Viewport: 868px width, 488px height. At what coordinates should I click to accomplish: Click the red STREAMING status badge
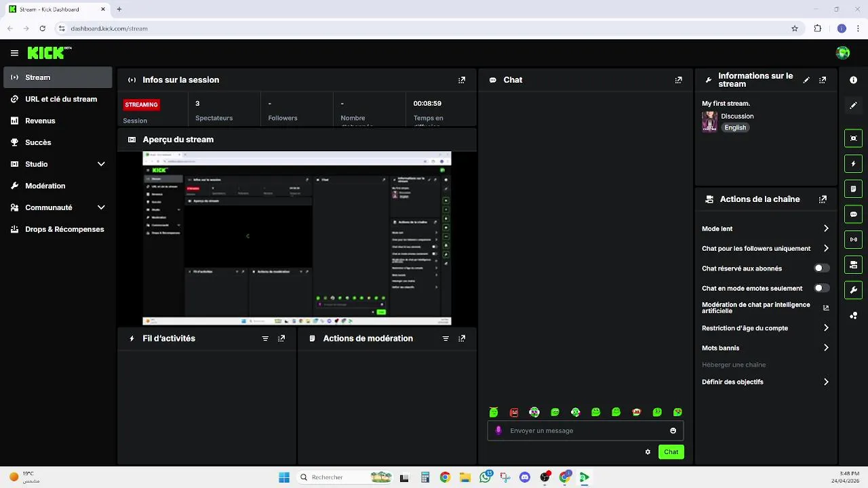point(141,104)
